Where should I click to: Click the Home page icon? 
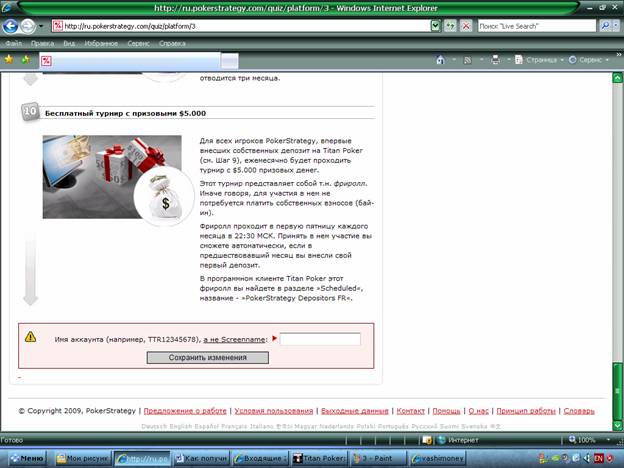(x=440, y=60)
